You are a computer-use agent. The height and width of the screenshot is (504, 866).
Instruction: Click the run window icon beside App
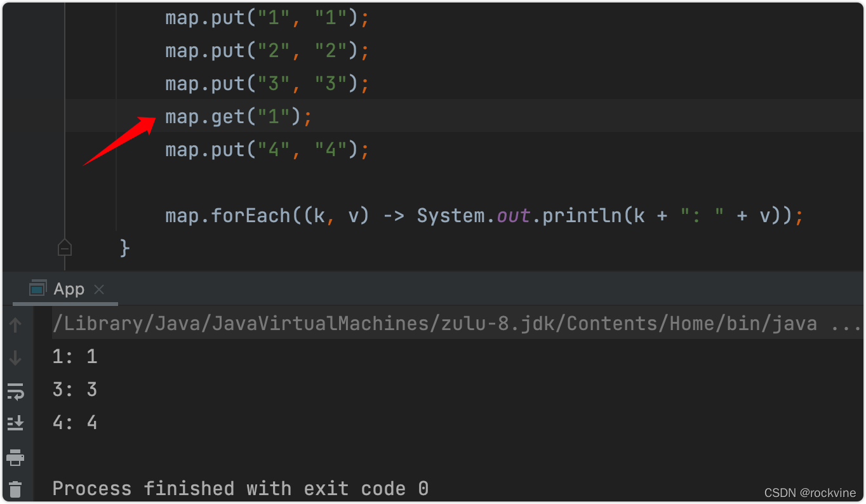(38, 288)
